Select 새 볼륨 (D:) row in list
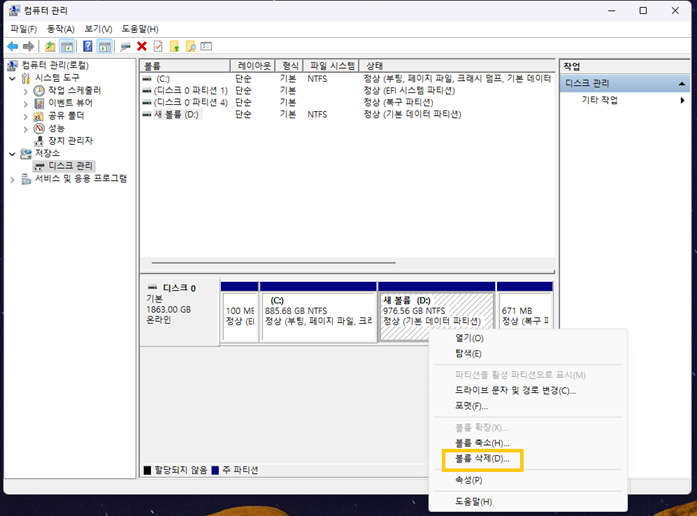The image size is (697, 516). (x=347, y=114)
